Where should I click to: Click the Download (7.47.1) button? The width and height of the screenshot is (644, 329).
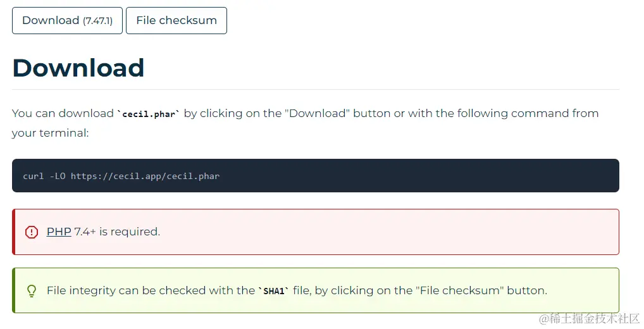(67, 20)
